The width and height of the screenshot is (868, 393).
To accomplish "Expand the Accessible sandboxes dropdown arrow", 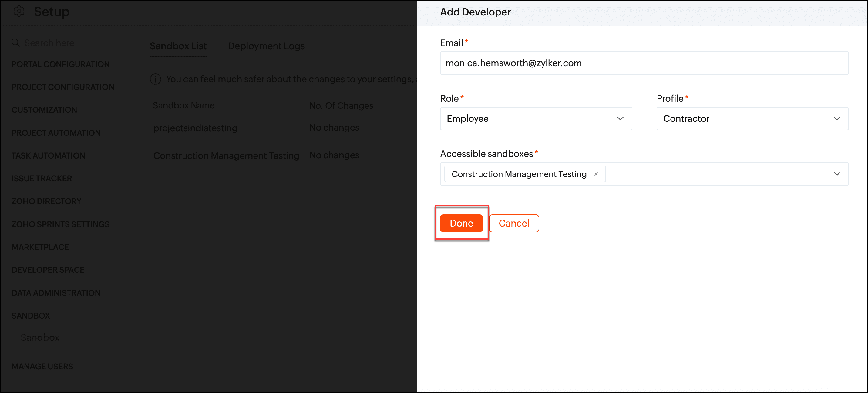I will click(837, 174).
